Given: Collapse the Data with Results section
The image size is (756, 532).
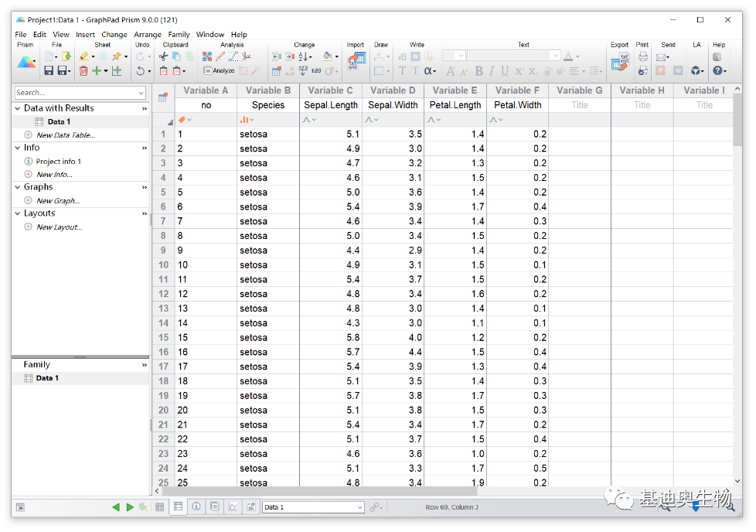Looking at the screenshot, I should [17, 108].
